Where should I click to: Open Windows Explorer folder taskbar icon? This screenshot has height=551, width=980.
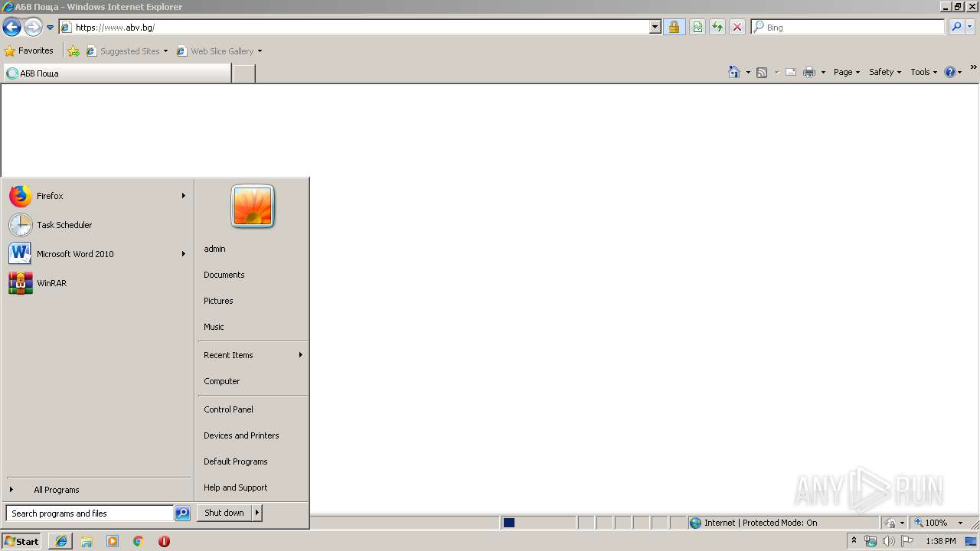[87, 541]
